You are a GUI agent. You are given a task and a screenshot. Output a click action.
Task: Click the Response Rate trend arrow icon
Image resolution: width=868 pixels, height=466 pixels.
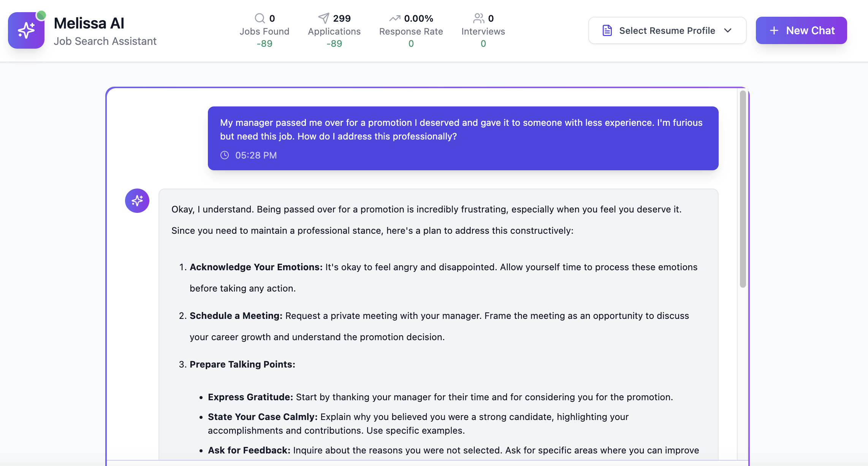[394, 18]
